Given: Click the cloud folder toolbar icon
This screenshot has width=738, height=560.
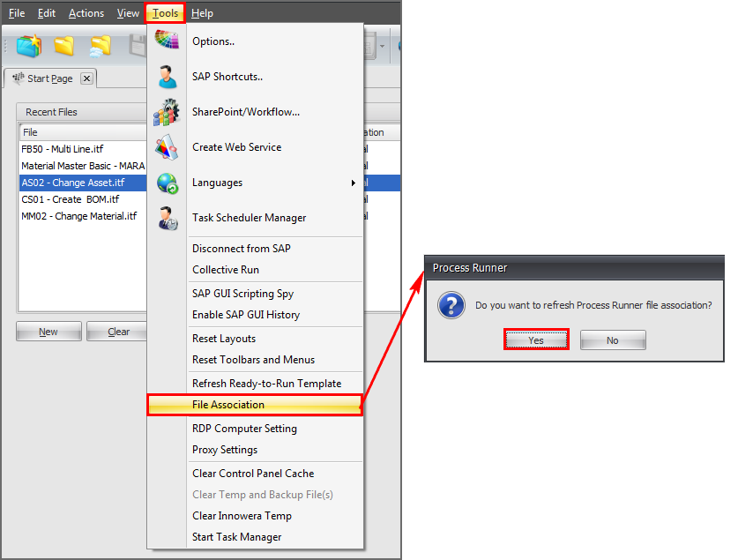Looking at the screenshot, I should [x=101, y=46].
